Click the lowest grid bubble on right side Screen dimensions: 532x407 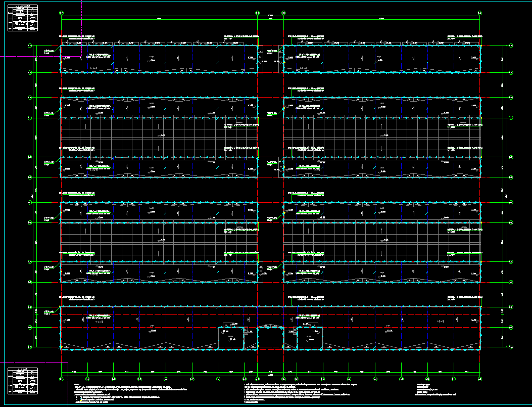pyautogui.click(x=511, y=347)
